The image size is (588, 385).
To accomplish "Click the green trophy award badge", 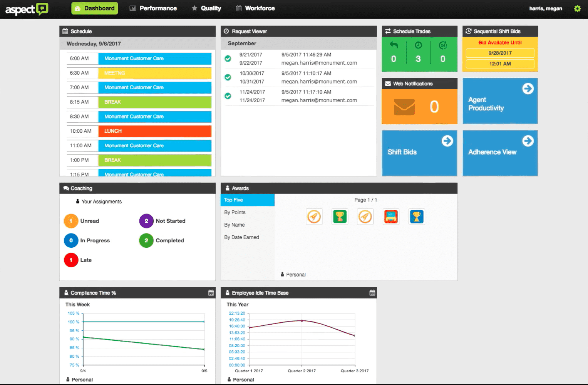I will tap(340, 217).
